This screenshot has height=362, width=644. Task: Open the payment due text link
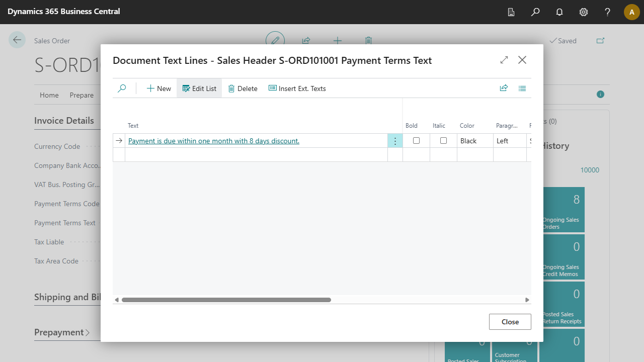point(214,141)
